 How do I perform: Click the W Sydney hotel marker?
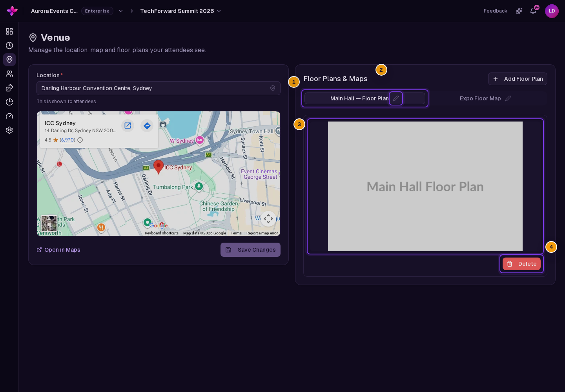click(x=200, y=140)
